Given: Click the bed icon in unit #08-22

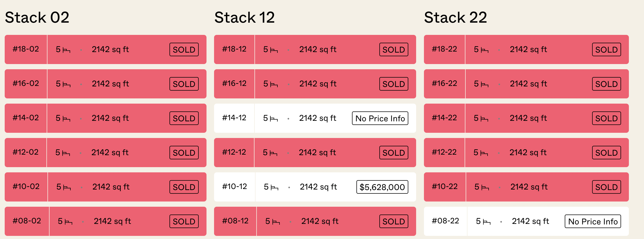Looking at the screenshot, I should [x=487, y=222].
